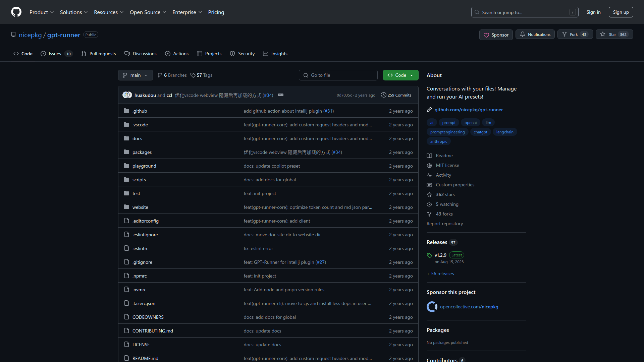
Task: Open the main branch selector dropdown
Action: coord(136,75)
